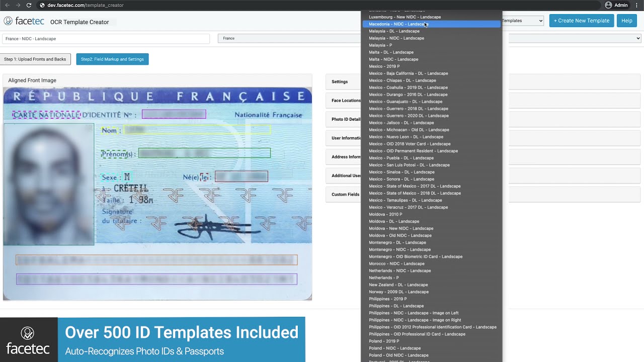Select Mexico - Coahuila - 2019 DL - Landscape
The image size is (644, 362).
(432, 87)
